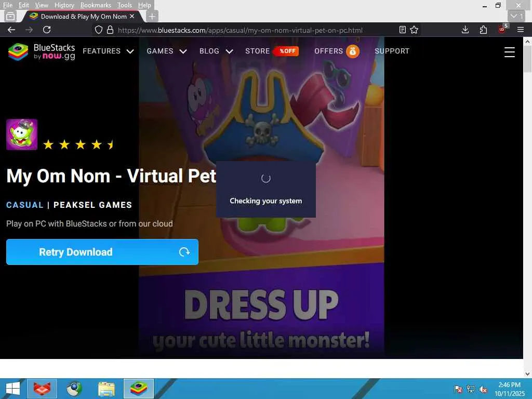
Task: Open the Tools menu
Action: coord(125,5)
